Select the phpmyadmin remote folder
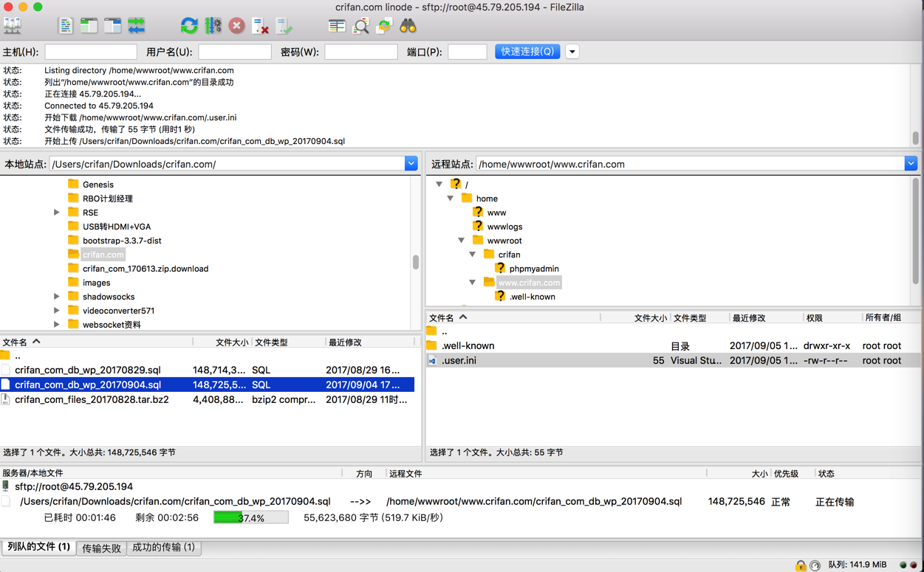This screenshot has height=572, width=924. [533, 269]
